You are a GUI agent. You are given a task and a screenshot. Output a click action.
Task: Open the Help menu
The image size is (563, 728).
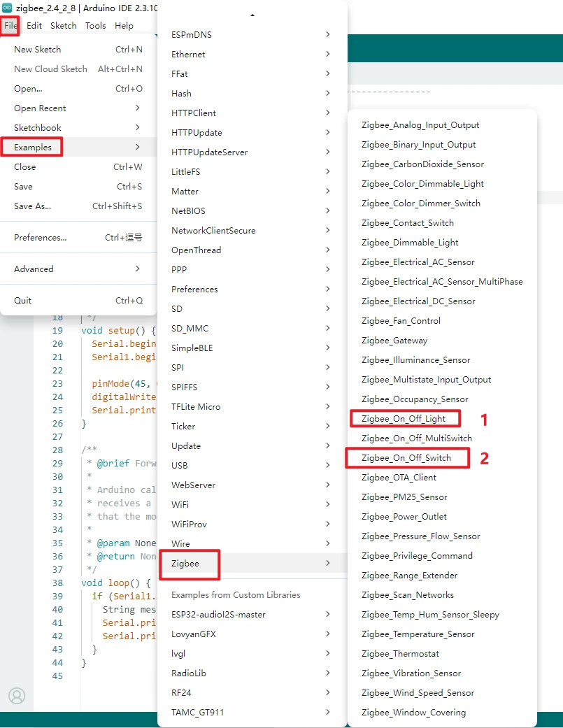click(x=124, y=26)
